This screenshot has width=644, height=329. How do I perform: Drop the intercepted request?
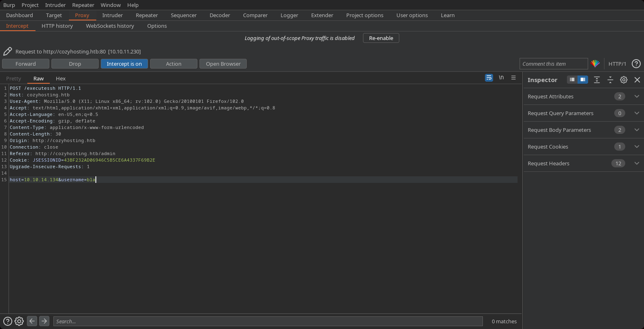[75, 64]
